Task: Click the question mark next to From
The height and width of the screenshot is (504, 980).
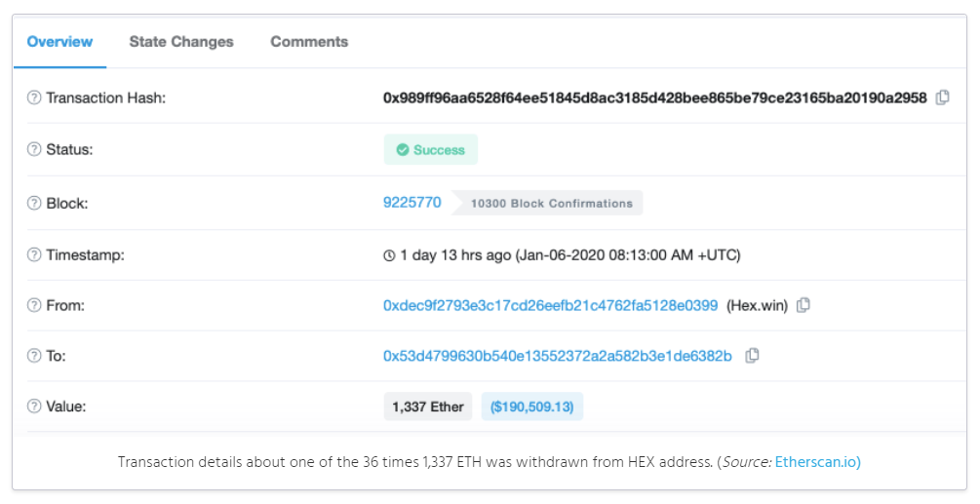Action: (x=34, y=305)
